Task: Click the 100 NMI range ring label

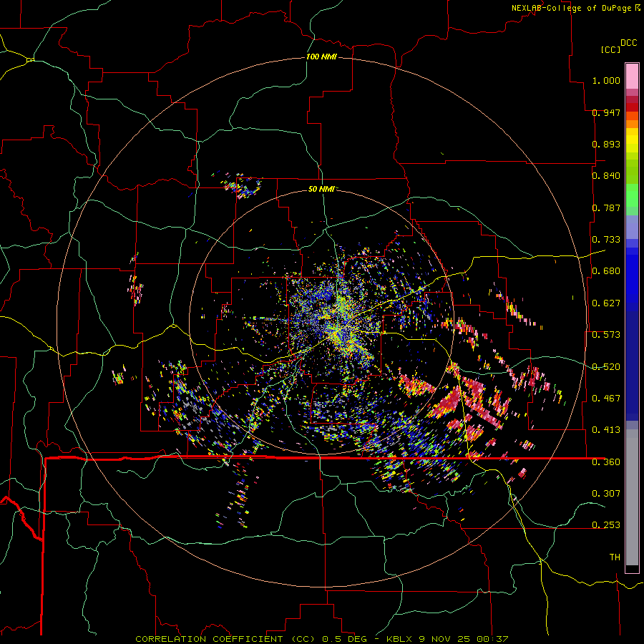Action: tap(321, 57)
